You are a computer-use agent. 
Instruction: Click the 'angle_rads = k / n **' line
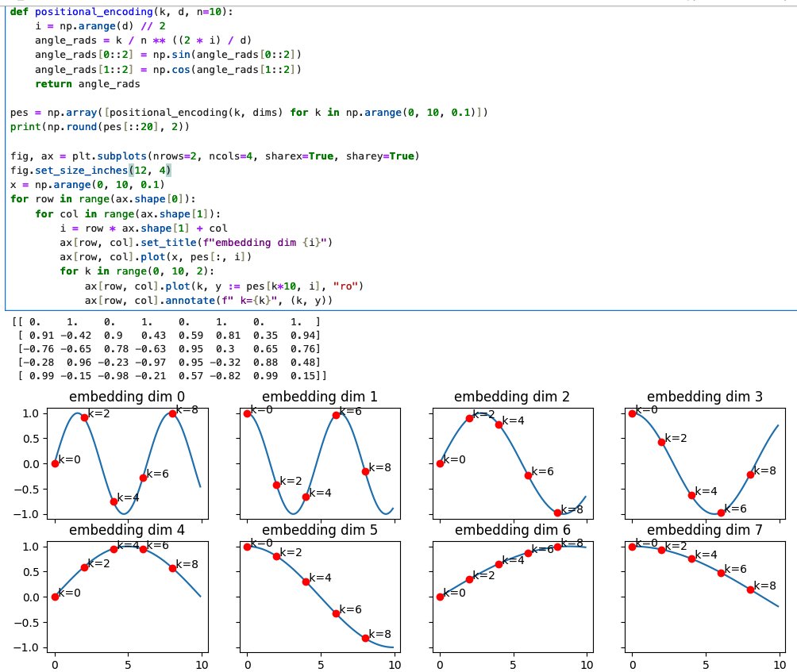coord(143,40)
